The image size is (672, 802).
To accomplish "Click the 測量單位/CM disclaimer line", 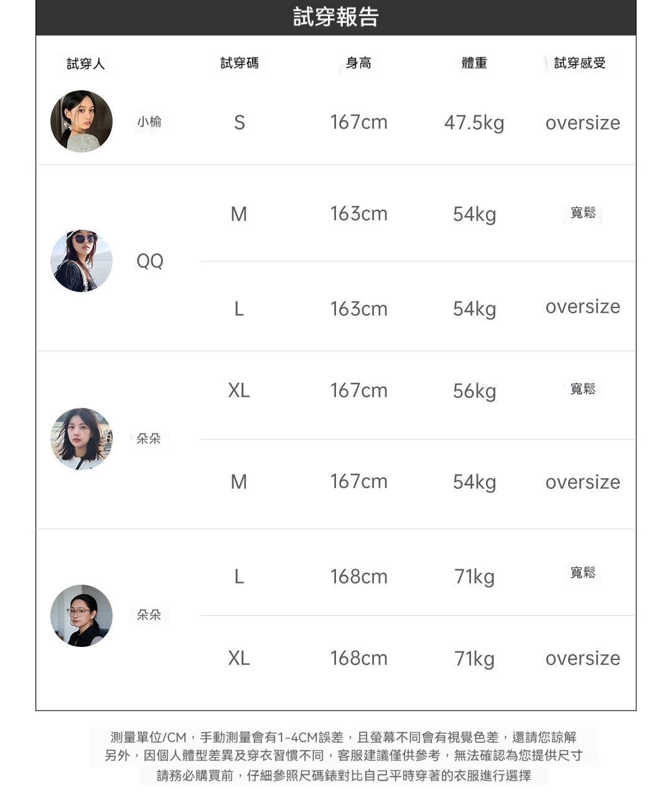I will (x=343, y=738).
